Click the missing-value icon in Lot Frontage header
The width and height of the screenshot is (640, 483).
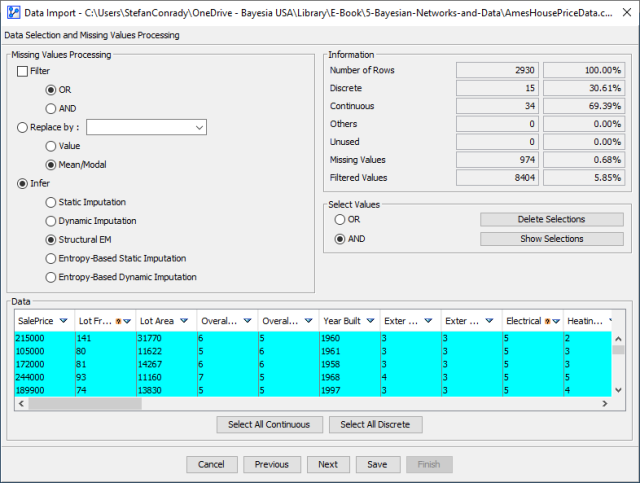[118, 321]
